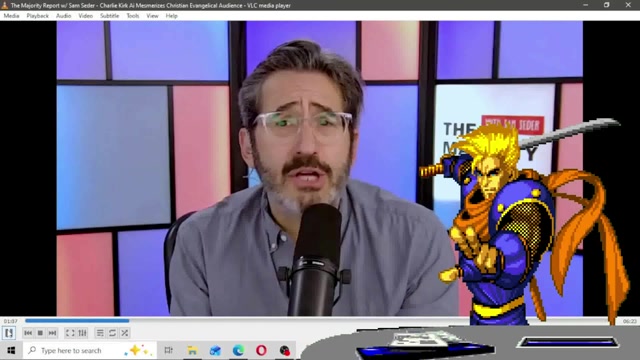Click the search highlights sparkle icon
Image resolution: width=640 pixels, height=360 pixels.
tap(139, 350)
